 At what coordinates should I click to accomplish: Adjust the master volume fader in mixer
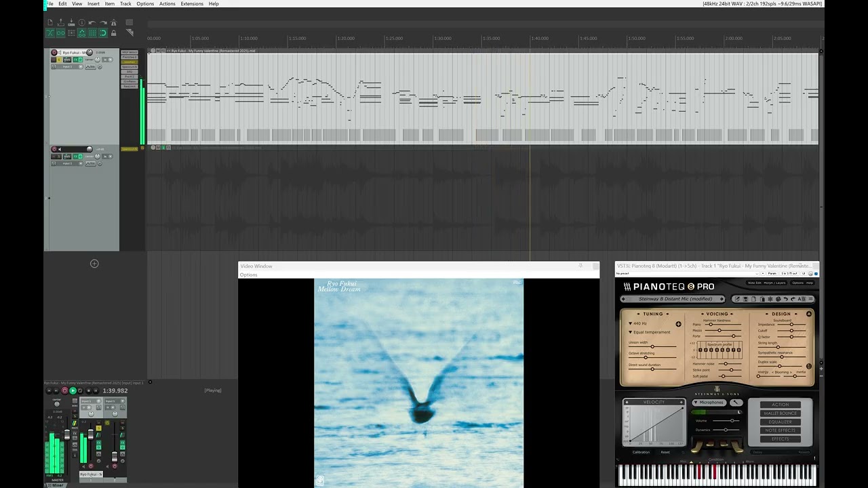click(66, 436)
